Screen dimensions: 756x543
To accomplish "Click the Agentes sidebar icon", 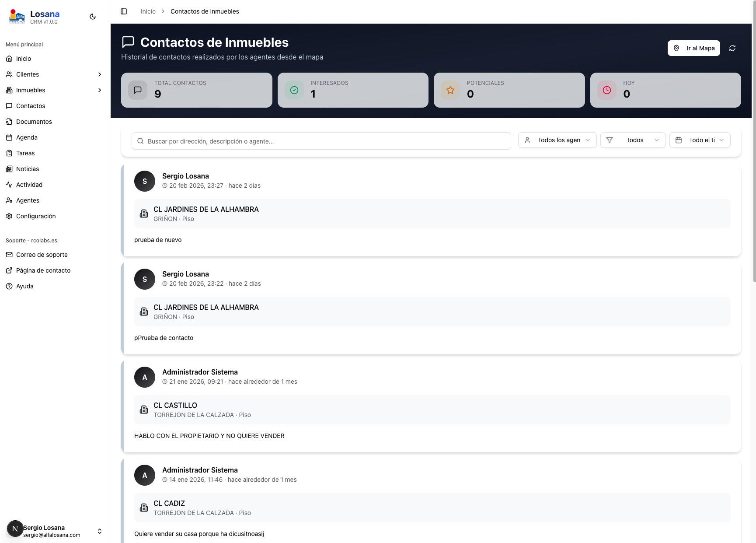I will (x=10, y=200).
